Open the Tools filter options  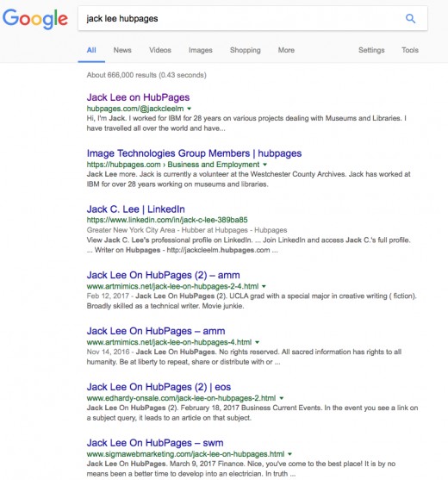[410, 50]
